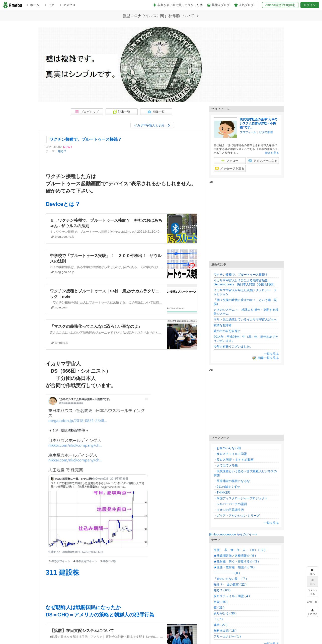Open link なぜ朝鮮人は戦勝国民になったか
The image size is (322, 644).
[x=83, y=607]
